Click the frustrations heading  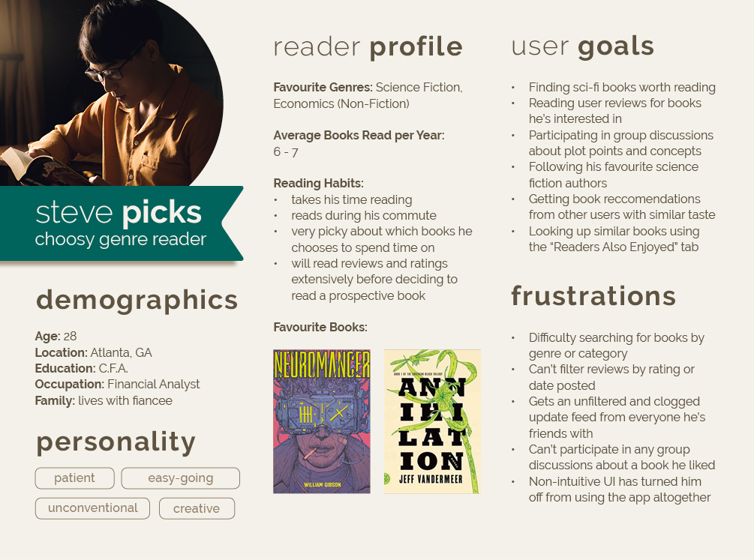pyautogui.click(x=593, y=295)
